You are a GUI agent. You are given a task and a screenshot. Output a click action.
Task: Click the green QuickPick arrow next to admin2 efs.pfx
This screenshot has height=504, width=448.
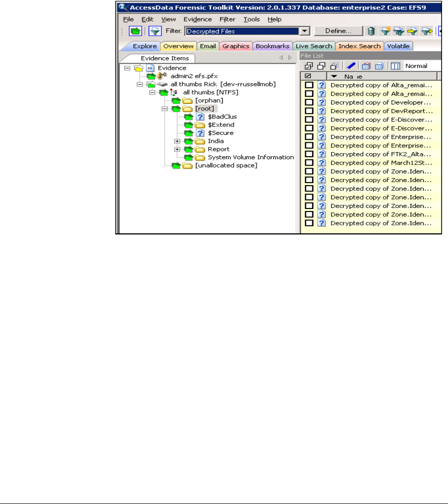coord(151,76)
